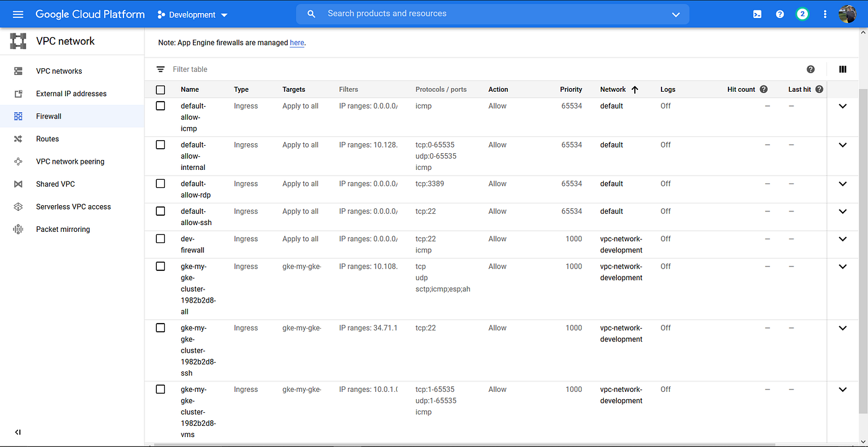Click the search magnifier icon
The height and width of the screenshot is (447, 868).
coord(312,14)
